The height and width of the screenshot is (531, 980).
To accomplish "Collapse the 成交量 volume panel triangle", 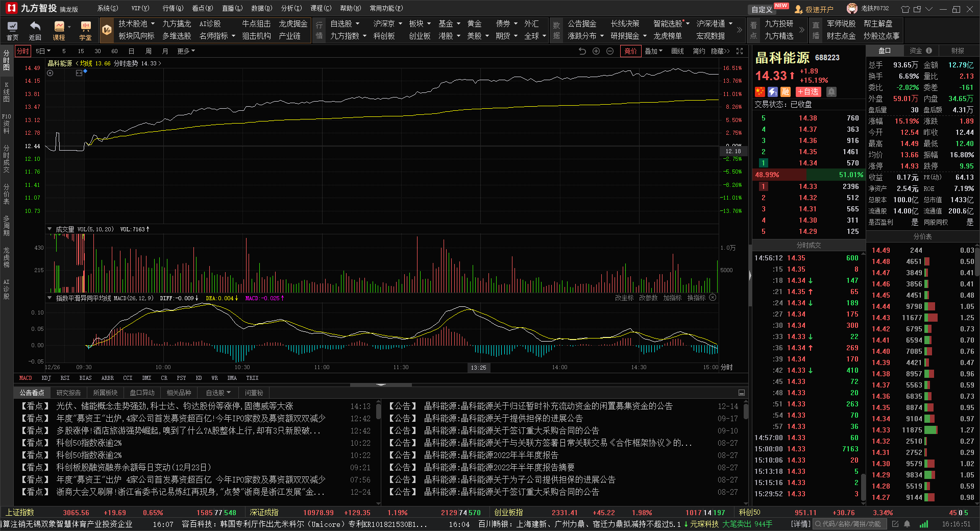I will 50,229.
